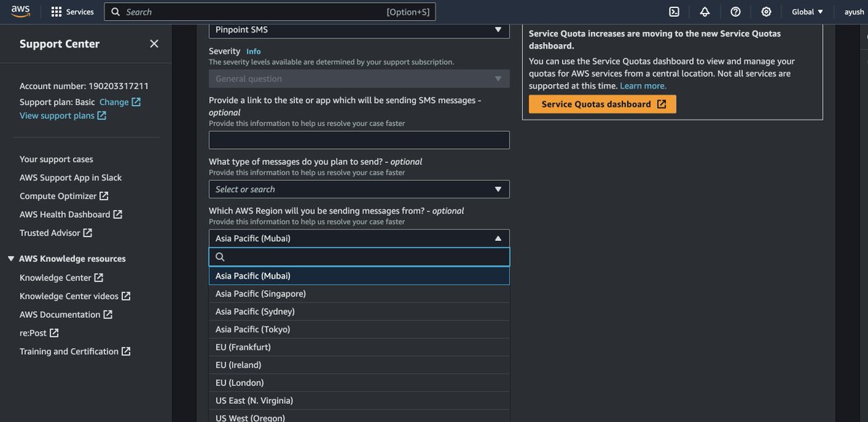Open AWS Support App in Slack
The image size is (868, 422).
click(71, 177)
